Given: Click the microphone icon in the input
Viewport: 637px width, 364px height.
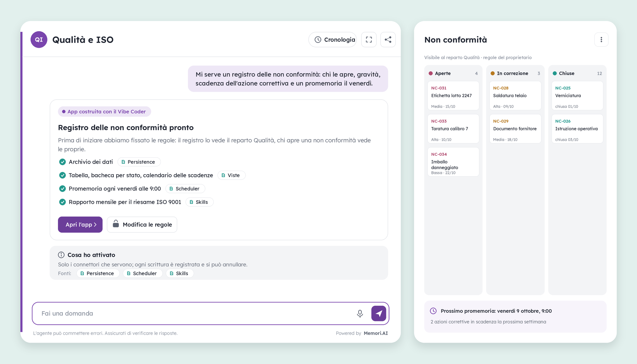Looking at the screenshot, I should [x=360, y=314].
